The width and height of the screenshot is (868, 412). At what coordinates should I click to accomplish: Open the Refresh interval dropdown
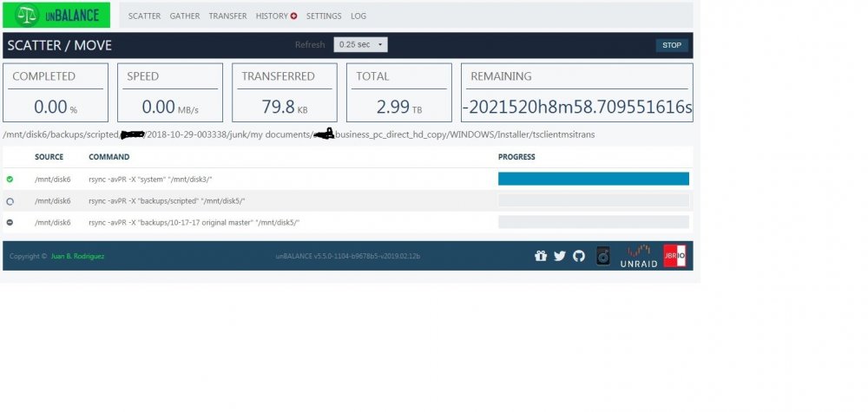(360, 45)
